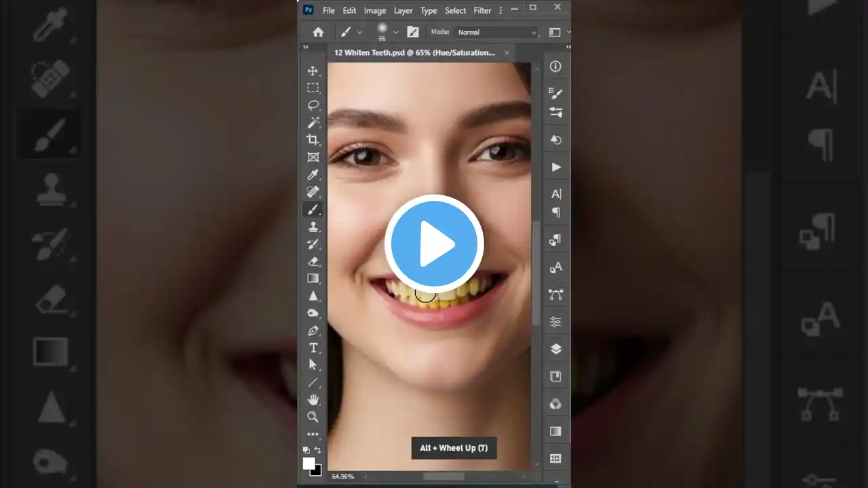Select the Move tool

(313, 70)
